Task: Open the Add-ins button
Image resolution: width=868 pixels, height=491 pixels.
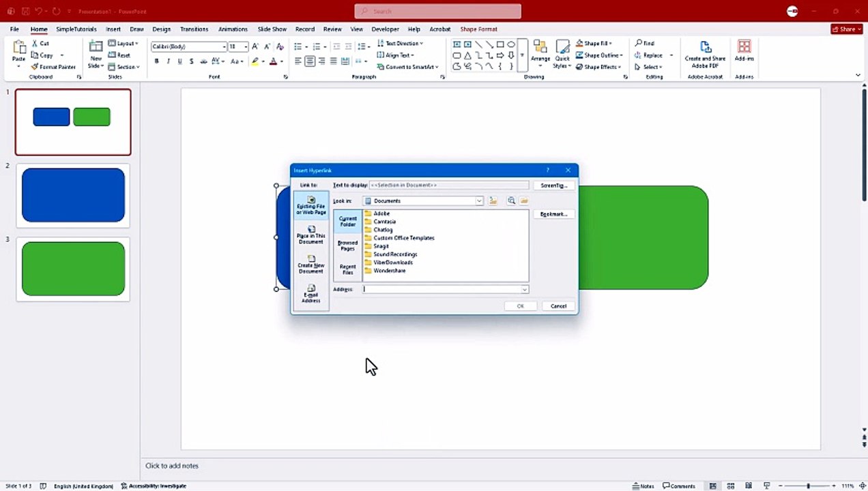Action: tap(744, 51)
